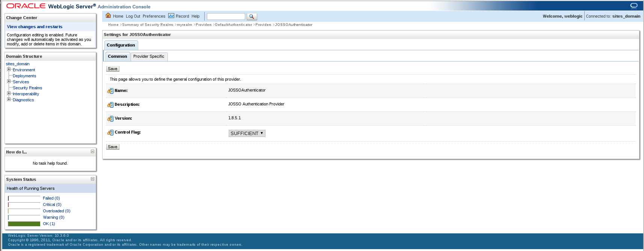Click the DefaultAuthenticator breadcrumb

pos(234,25)
